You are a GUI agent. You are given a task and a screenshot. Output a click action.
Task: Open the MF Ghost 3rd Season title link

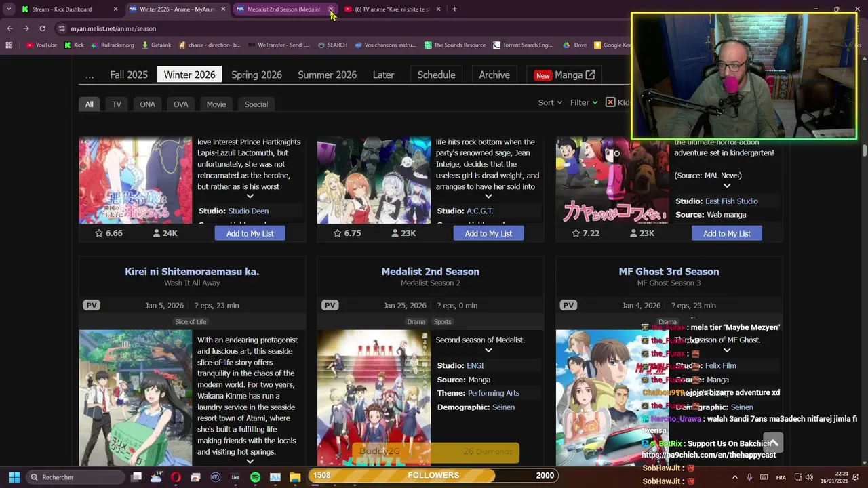pos(669,271)
